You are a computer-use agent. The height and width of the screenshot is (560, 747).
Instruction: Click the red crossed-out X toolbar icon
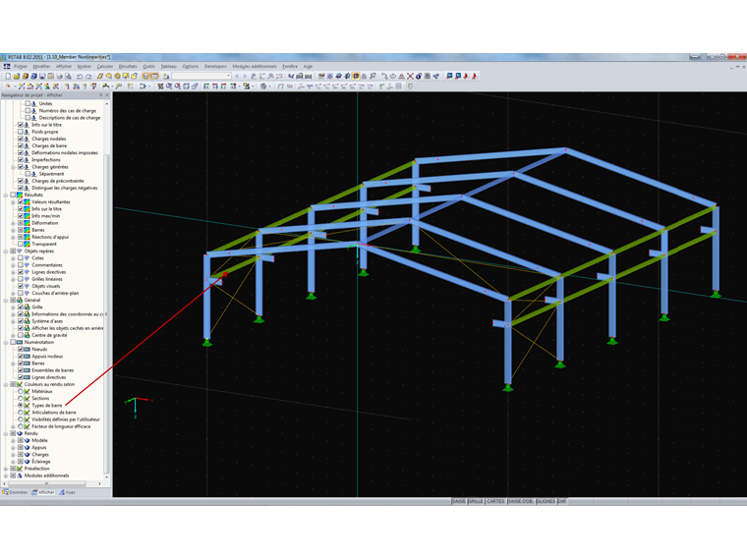(410, 77)
